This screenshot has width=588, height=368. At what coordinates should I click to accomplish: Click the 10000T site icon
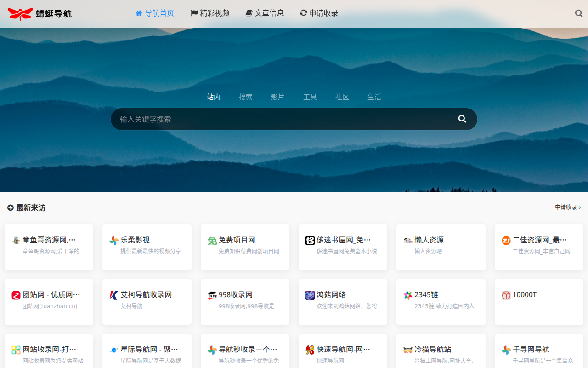pyautogui.click(x=506, y=295)
